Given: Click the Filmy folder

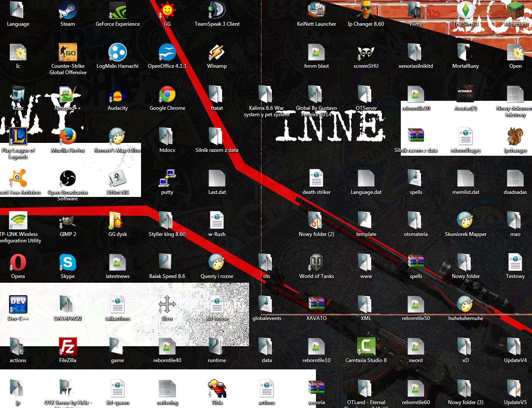Looking at the screenshot, I should point(416,10).
